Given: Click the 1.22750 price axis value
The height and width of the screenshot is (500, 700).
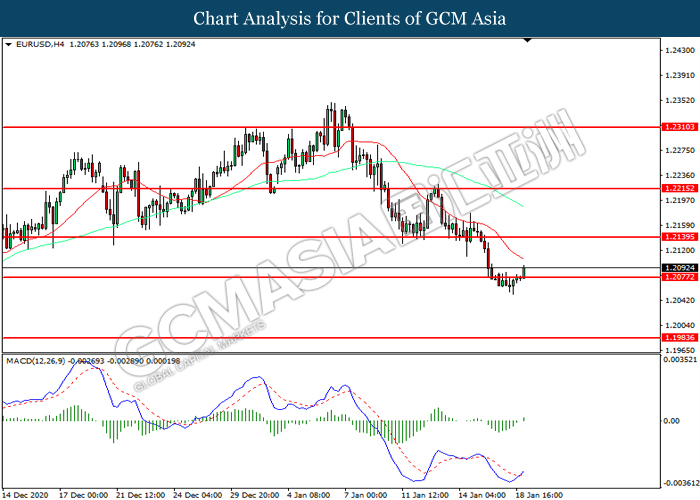Looking at the screenshot, I should tap(680, 150).
